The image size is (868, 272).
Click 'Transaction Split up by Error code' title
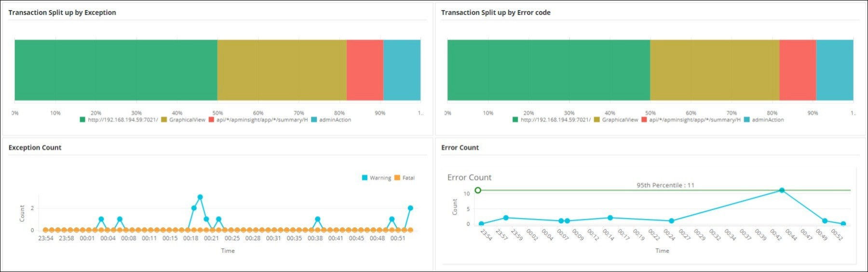(496, 13)
